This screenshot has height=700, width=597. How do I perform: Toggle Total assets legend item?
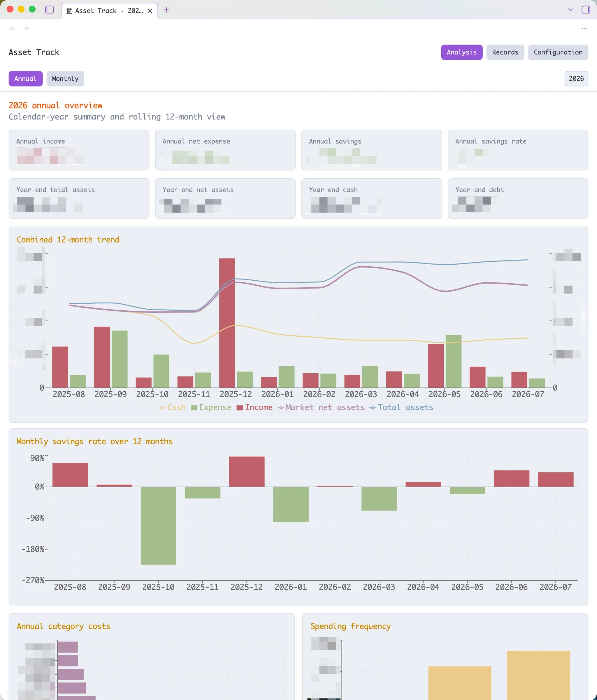[x=401, y=407]
